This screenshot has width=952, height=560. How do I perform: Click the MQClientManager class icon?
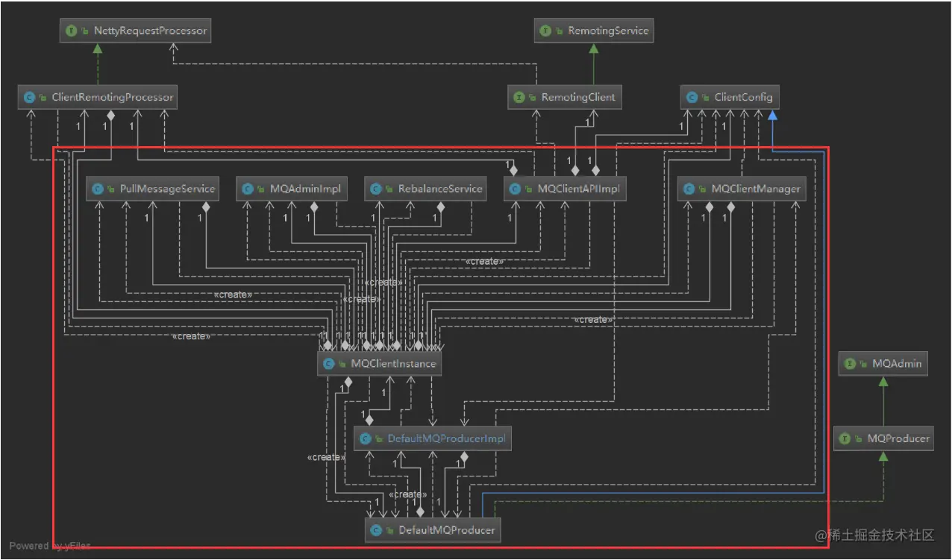tap(689, 189)
